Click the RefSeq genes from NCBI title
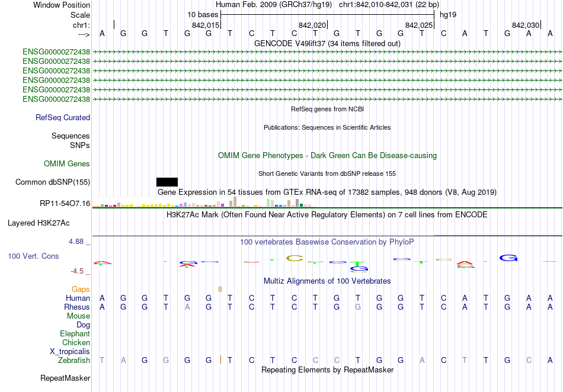 pyautogui.click(x=327, y=109)
